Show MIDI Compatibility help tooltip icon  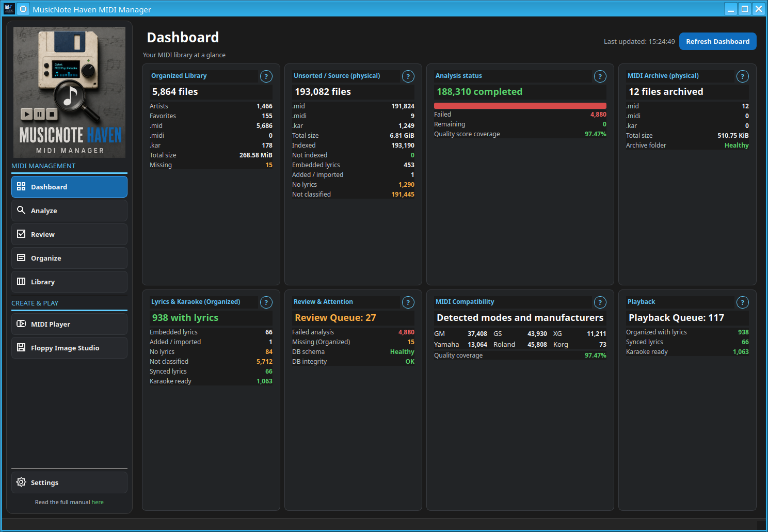coord(600,302)
